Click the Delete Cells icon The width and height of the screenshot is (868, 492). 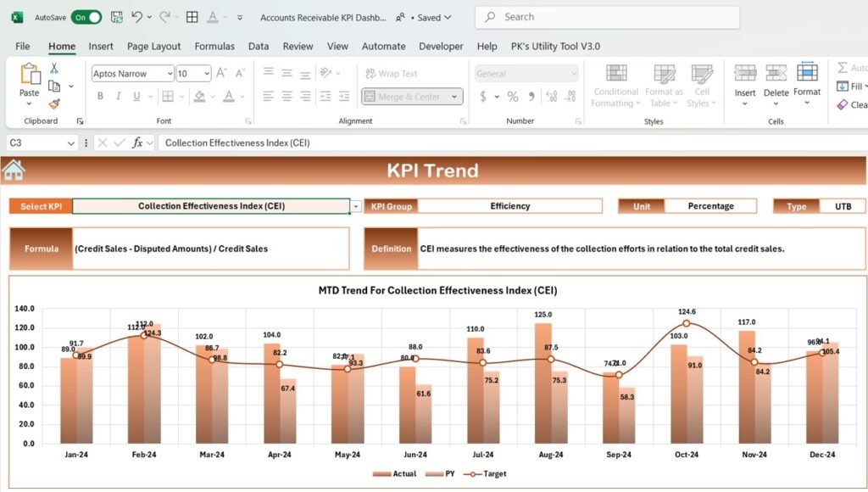pos(776,81)
